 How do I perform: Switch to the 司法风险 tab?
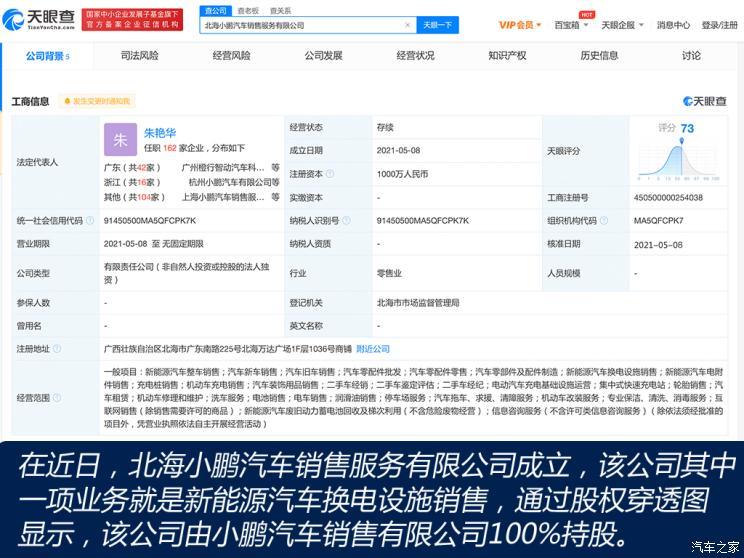point(140,56)
